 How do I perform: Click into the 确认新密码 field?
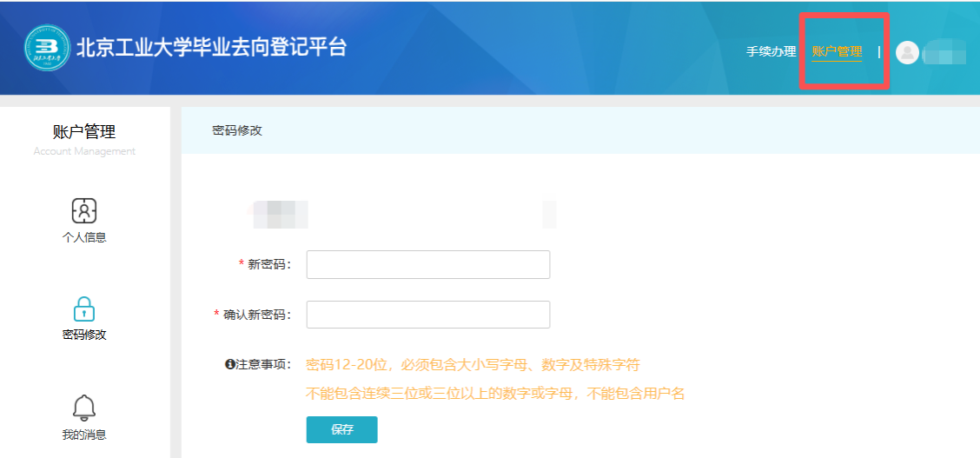(428, 315)
